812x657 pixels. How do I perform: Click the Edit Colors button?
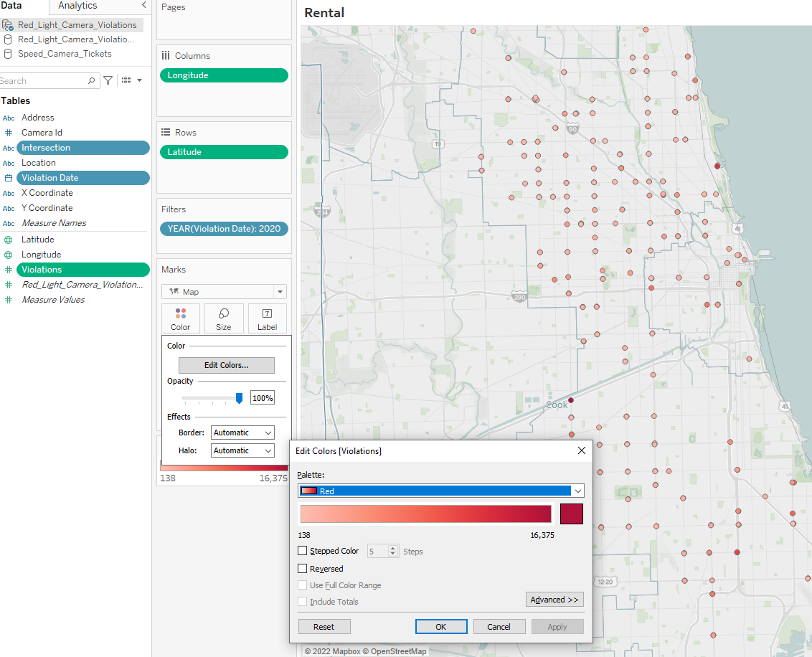point(226,365)
